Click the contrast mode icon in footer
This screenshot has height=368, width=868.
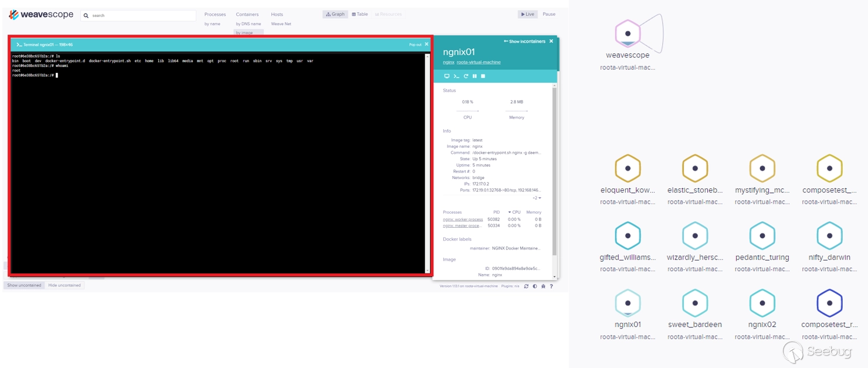coord(534,286)
